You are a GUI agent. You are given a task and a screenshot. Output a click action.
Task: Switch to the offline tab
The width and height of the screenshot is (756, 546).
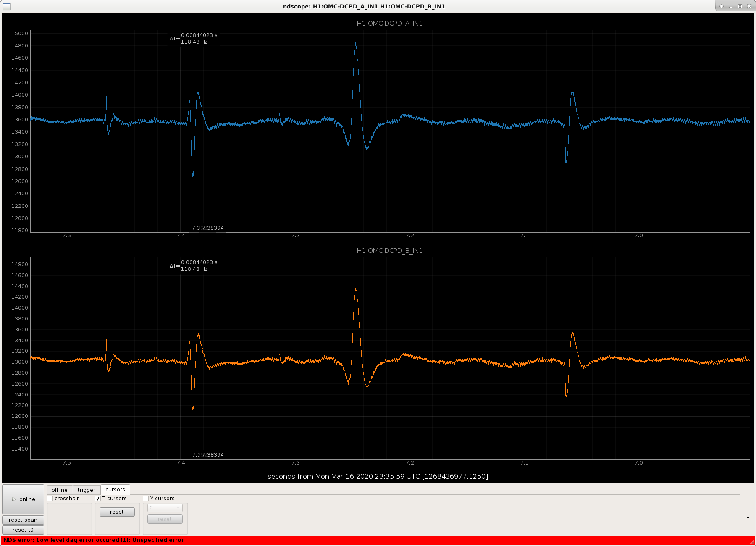[x=59, y=490]
